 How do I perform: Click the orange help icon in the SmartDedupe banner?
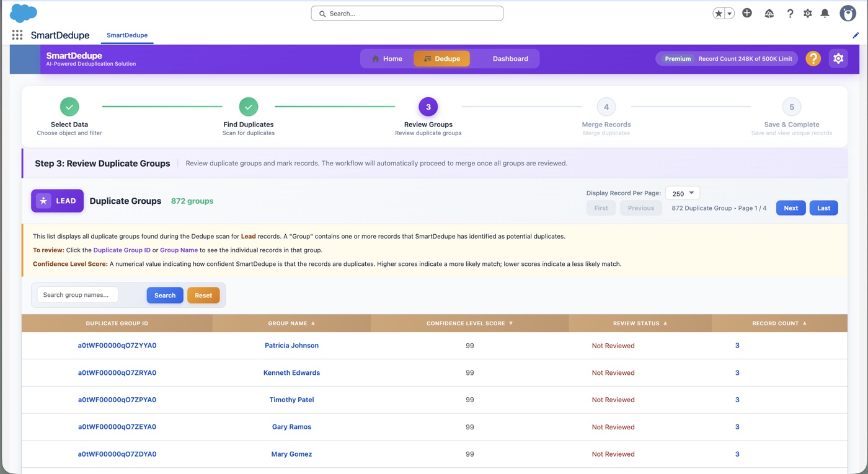pos(813,58)
